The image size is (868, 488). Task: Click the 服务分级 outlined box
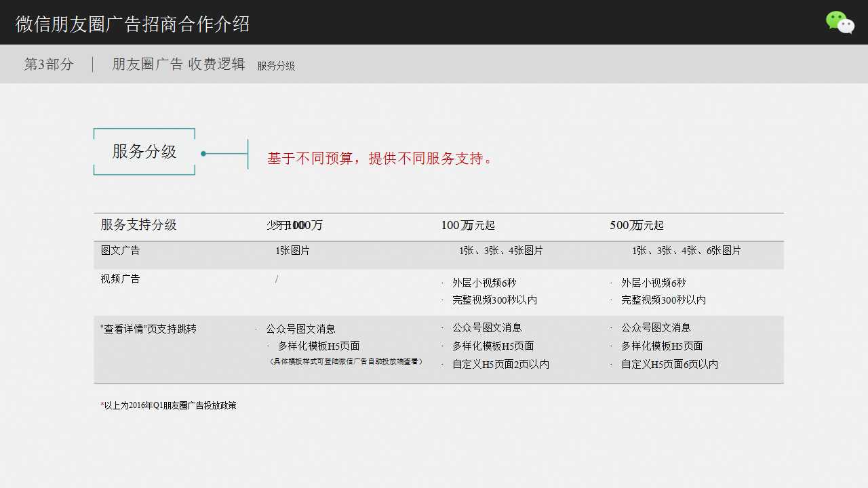[x=144, y=151]
